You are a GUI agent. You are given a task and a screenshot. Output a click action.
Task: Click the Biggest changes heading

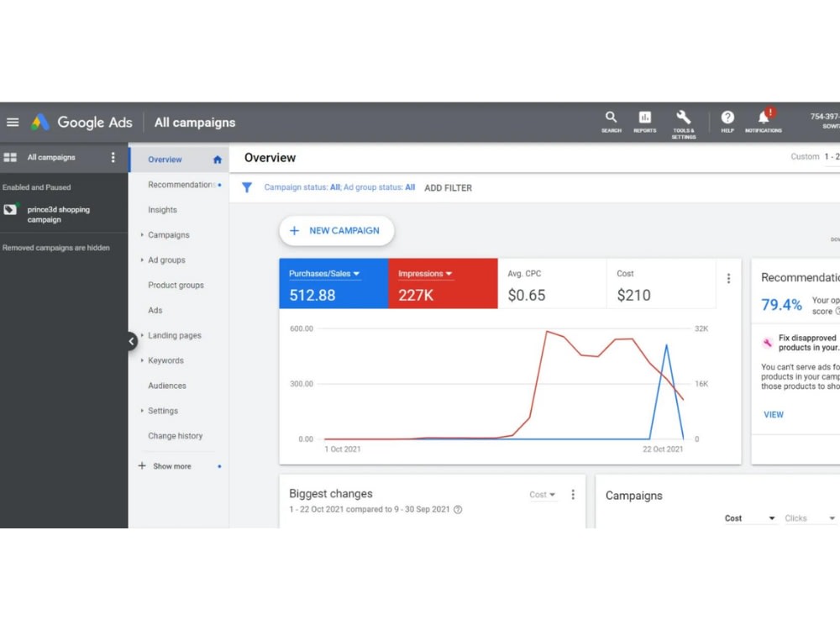(x=330, y=493)
